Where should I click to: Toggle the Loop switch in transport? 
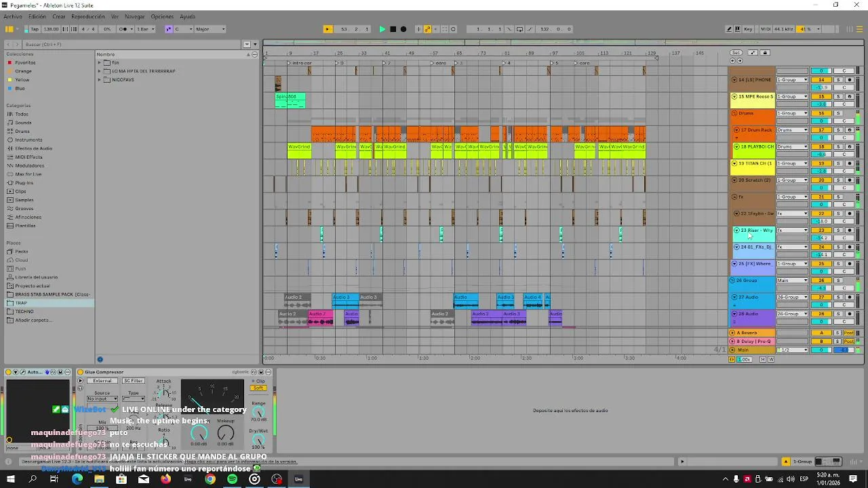click(x=520, y=29)
